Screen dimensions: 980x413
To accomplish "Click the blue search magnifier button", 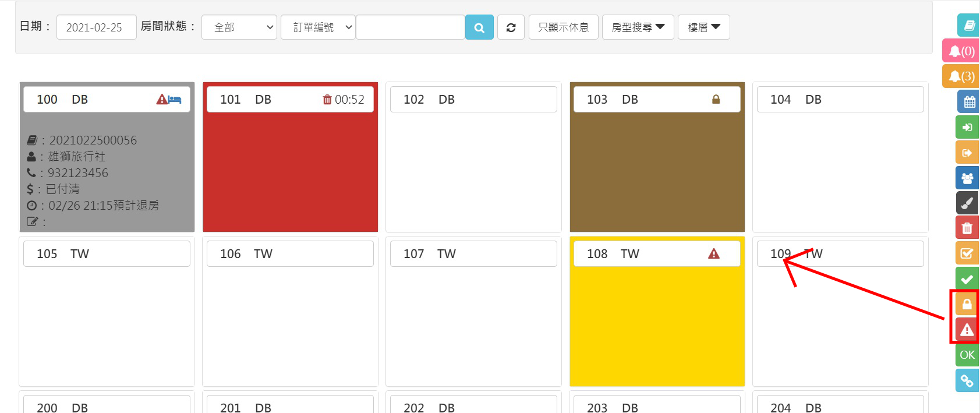I will click(479, 27).
